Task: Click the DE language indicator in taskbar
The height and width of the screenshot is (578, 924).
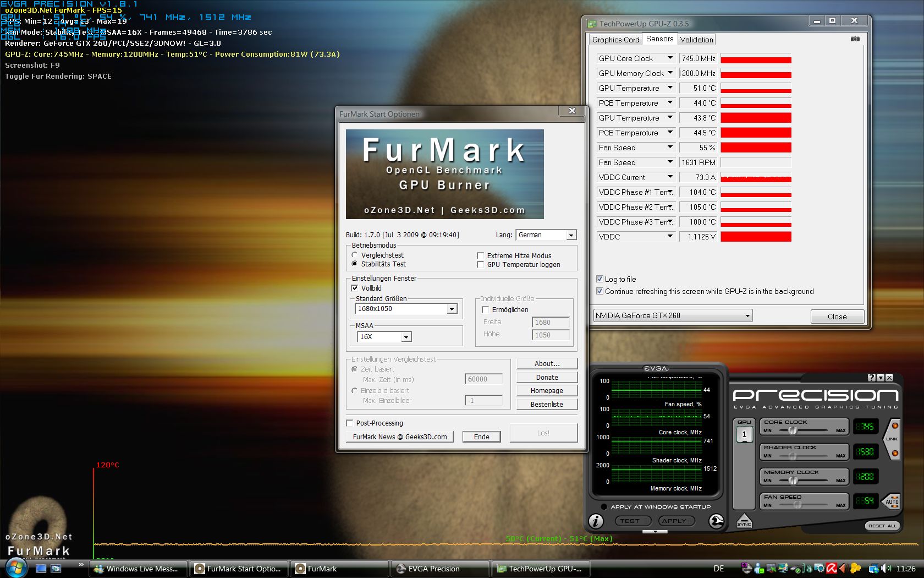Action: (719, 569)
